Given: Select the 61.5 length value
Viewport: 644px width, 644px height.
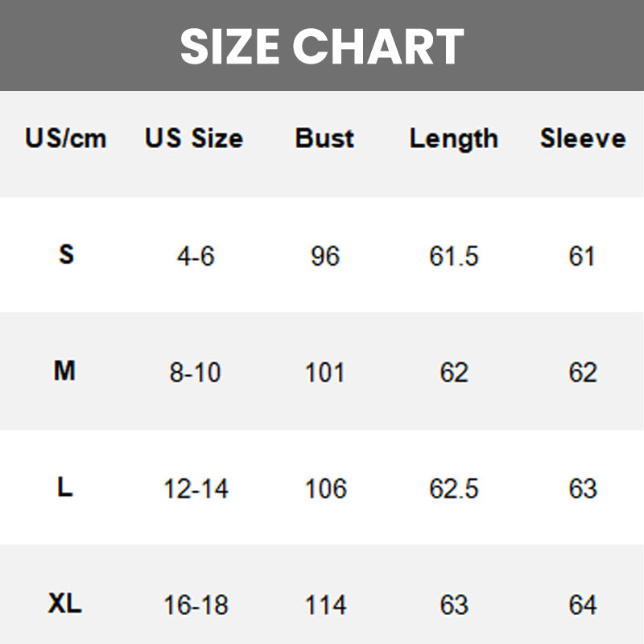Looking at the screenshot, I should tap(453, 257).
